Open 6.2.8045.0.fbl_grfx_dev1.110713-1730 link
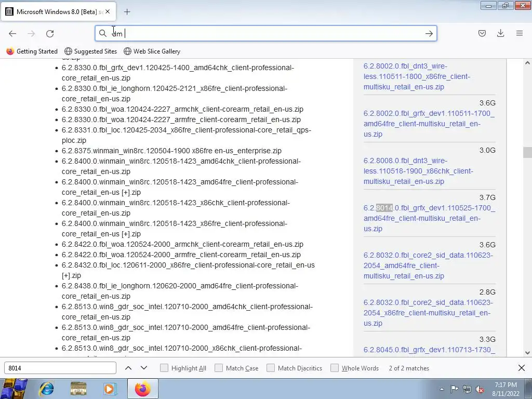Image resolution: width=532 pixels, height=399 pixels. click(429, 350)
